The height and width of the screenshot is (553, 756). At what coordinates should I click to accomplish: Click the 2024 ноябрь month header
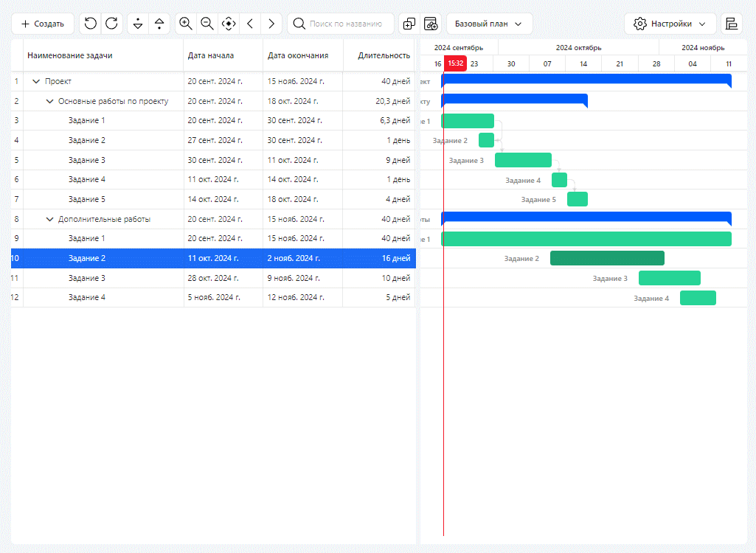tap(702, 47)
